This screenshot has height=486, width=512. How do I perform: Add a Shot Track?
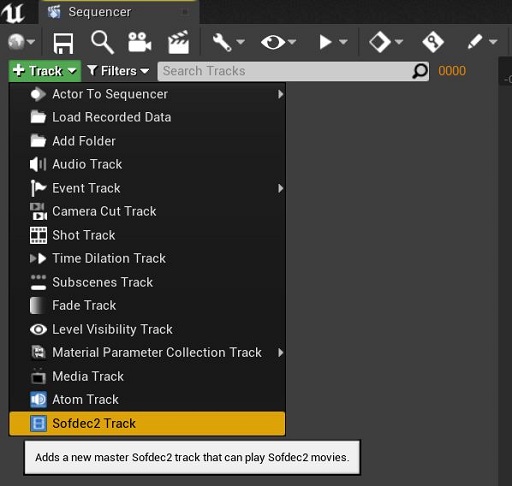147,235
